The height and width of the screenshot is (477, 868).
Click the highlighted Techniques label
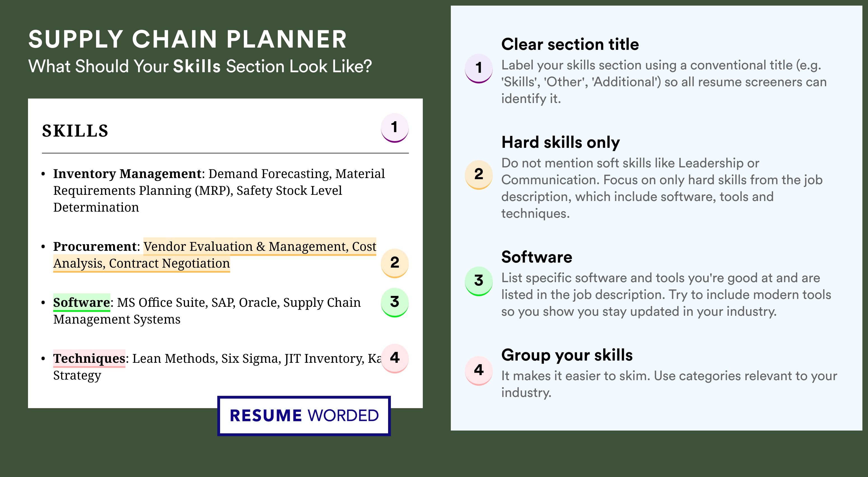(89, 358)
